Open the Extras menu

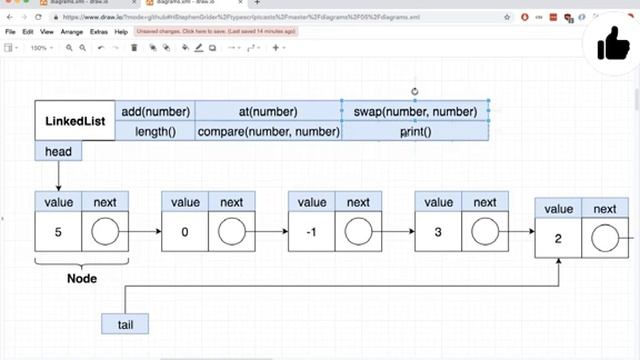click(99, 31)
